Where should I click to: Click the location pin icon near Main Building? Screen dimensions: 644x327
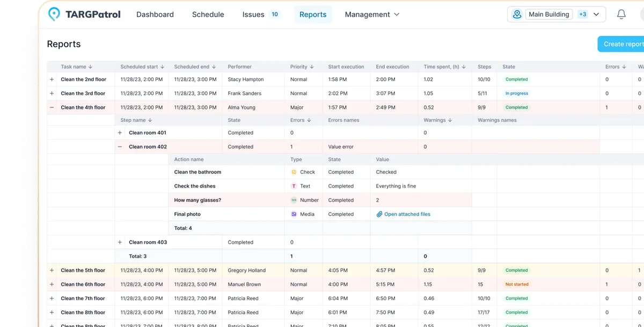pos(516,14)
